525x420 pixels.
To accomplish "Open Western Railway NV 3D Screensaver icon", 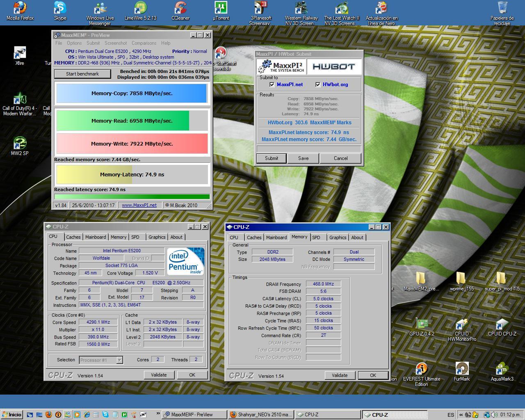I will point(301,14).
